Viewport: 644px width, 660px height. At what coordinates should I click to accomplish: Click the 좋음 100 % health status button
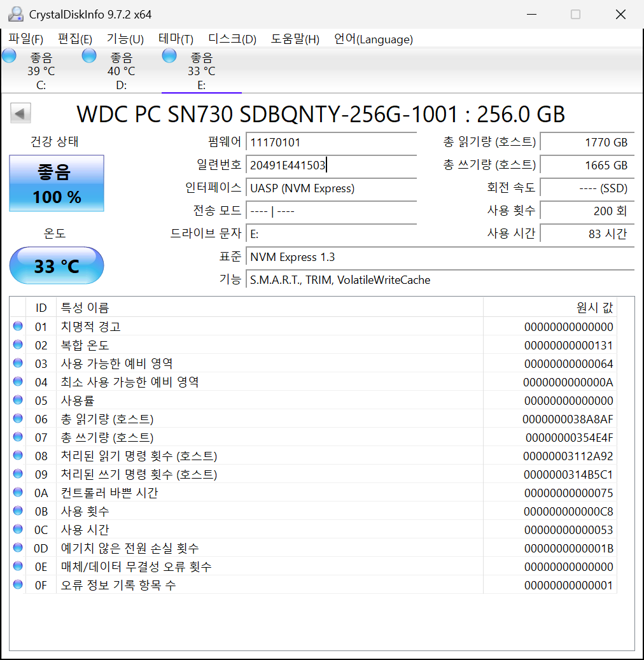coord(57,183)
